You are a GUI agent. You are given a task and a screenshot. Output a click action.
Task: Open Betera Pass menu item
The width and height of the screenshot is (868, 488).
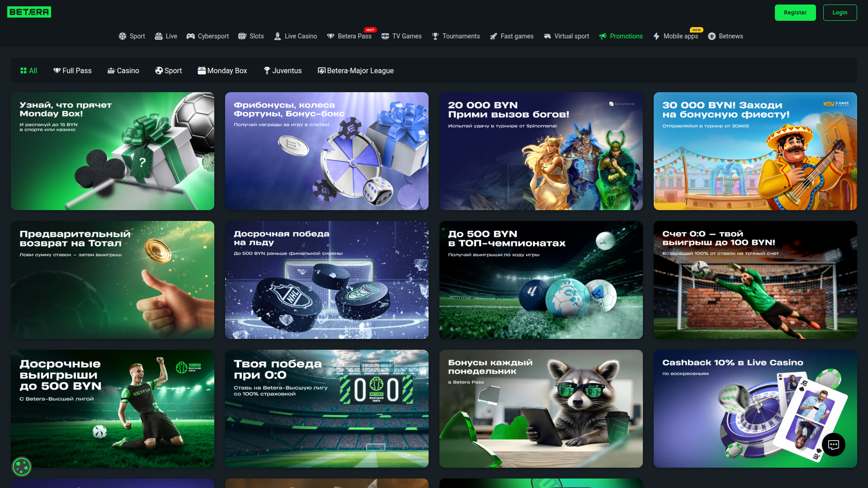349,36
